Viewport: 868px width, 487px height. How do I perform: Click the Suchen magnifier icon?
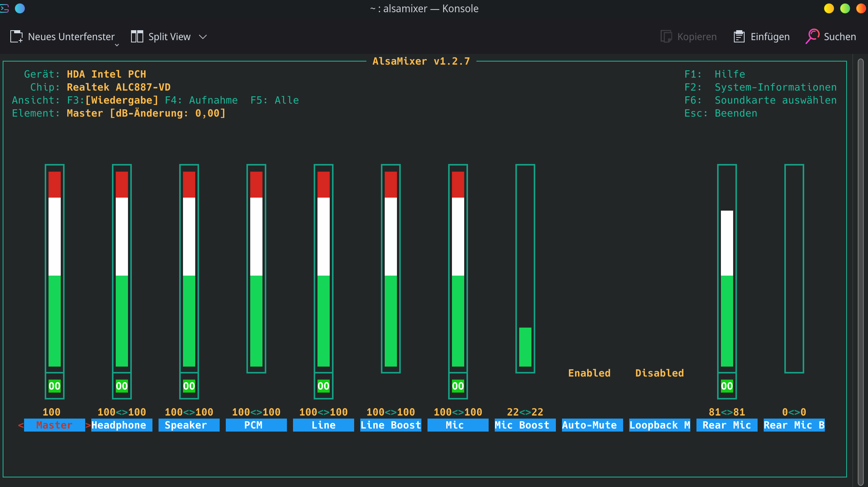812,36
